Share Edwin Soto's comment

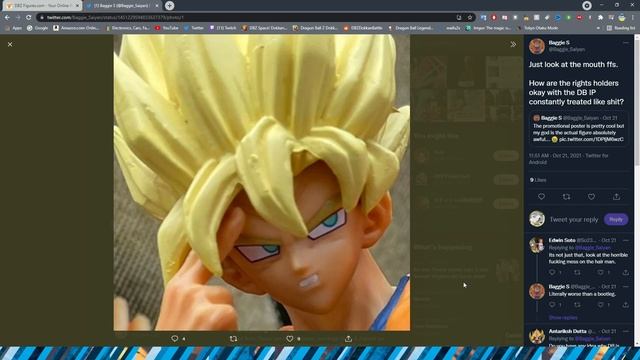[x=625, y=272]
